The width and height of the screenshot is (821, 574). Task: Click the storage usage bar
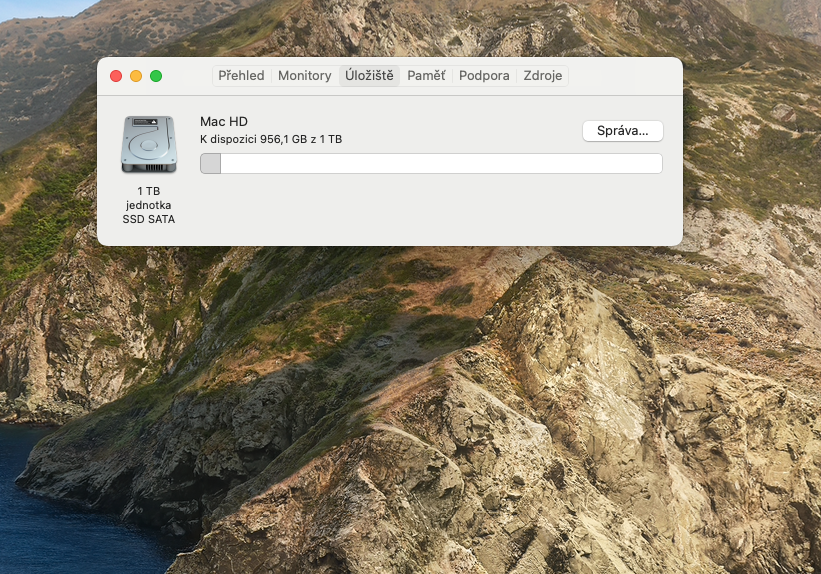[431, 163]
